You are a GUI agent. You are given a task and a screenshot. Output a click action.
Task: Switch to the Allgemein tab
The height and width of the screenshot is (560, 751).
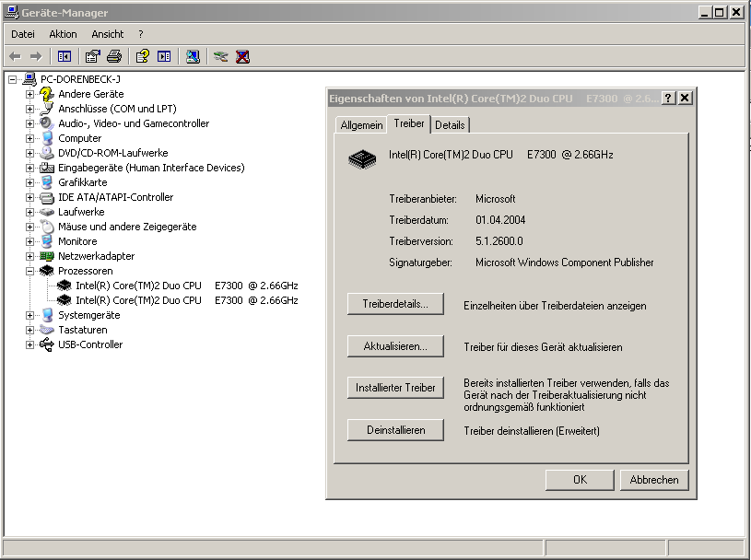[361, 125]
